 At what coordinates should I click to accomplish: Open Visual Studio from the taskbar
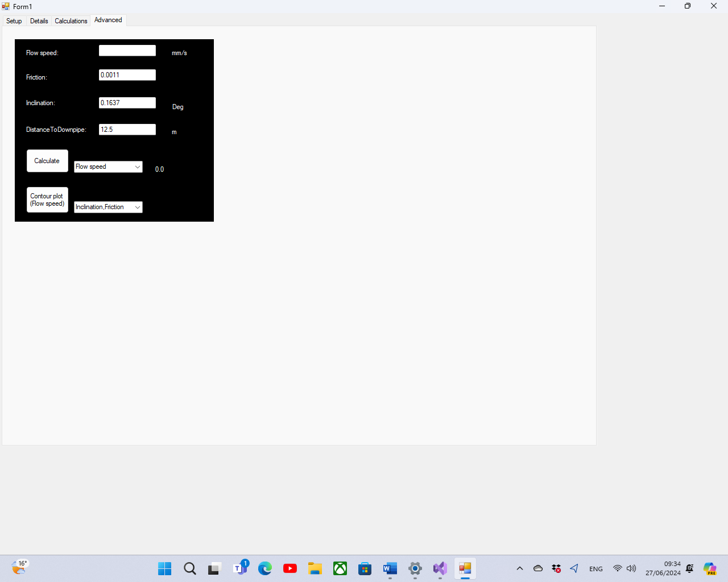[x=440, y=568]
